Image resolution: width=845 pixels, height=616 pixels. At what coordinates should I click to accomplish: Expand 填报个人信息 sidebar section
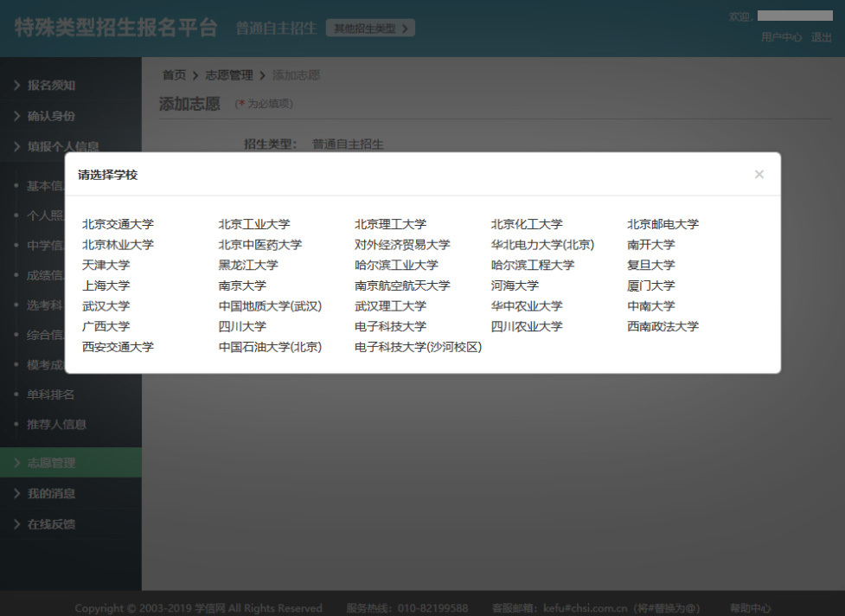[x=71, y=146]
